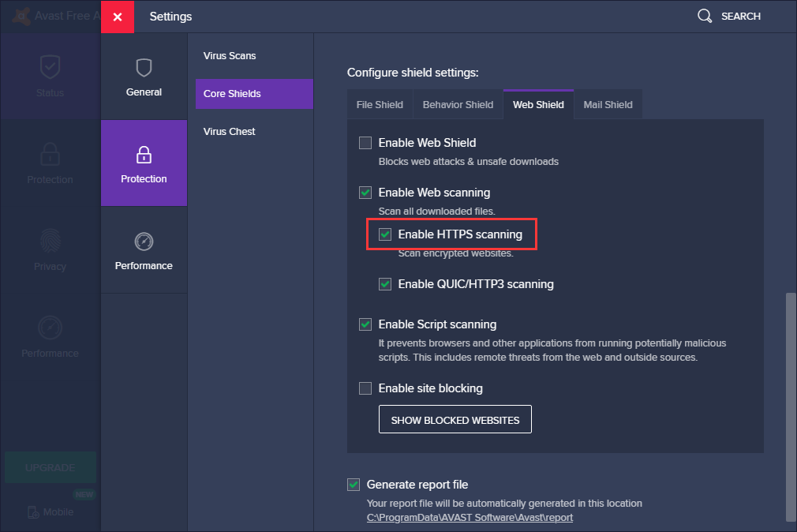
Task: Open the Avast report folder path link
Action: pyautogui.click(x=470, y=518)
